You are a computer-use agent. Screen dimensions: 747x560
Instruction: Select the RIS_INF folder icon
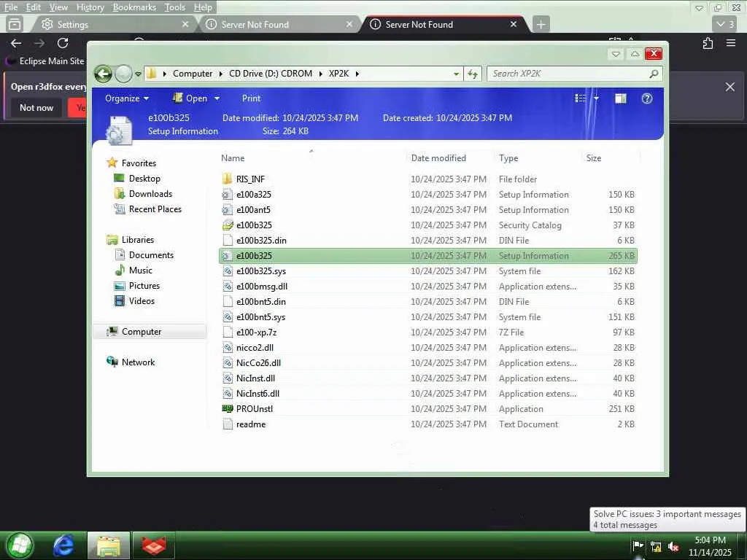coord(228,179)
